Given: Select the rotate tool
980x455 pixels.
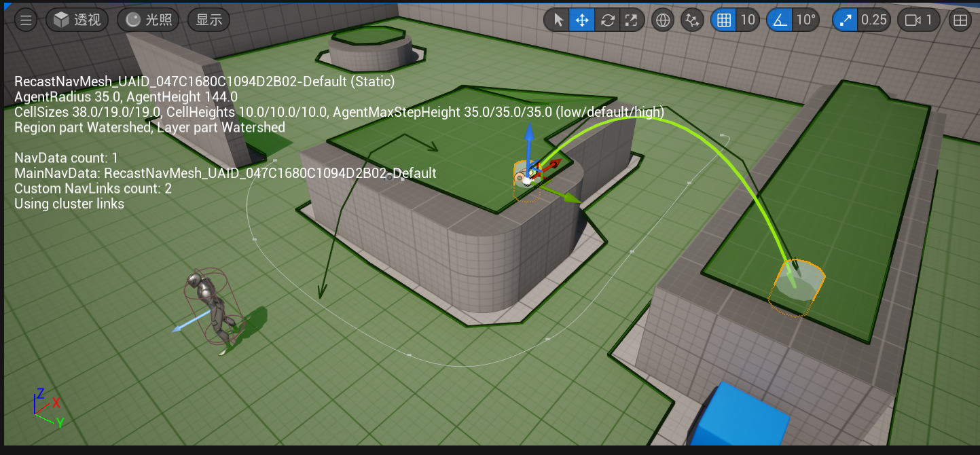Looking at the screenshot, I should click(607, 20).
